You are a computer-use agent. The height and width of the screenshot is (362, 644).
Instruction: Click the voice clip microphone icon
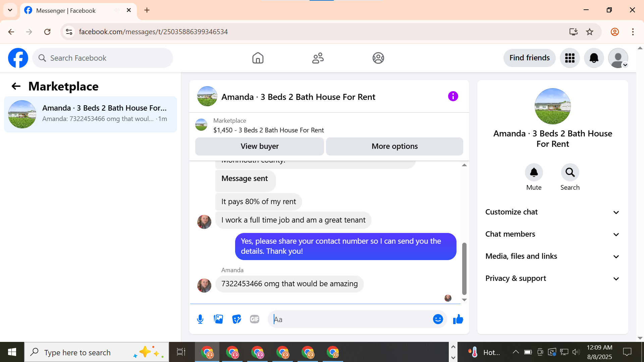click(200, 319)
